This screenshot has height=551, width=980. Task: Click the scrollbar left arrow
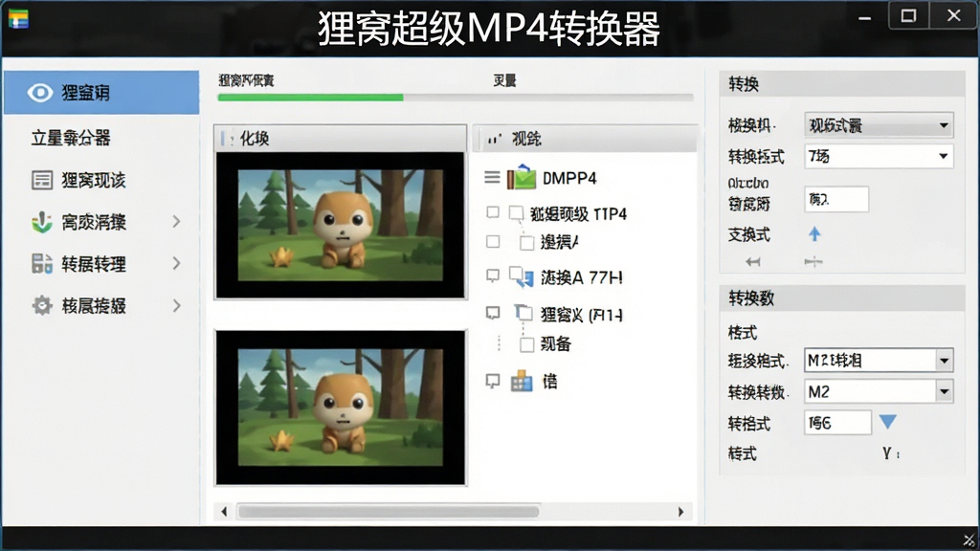coord(224,512)
